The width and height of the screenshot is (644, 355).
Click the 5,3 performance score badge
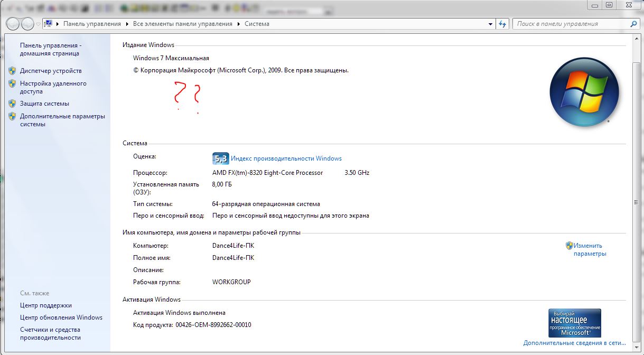click(220, 158)
